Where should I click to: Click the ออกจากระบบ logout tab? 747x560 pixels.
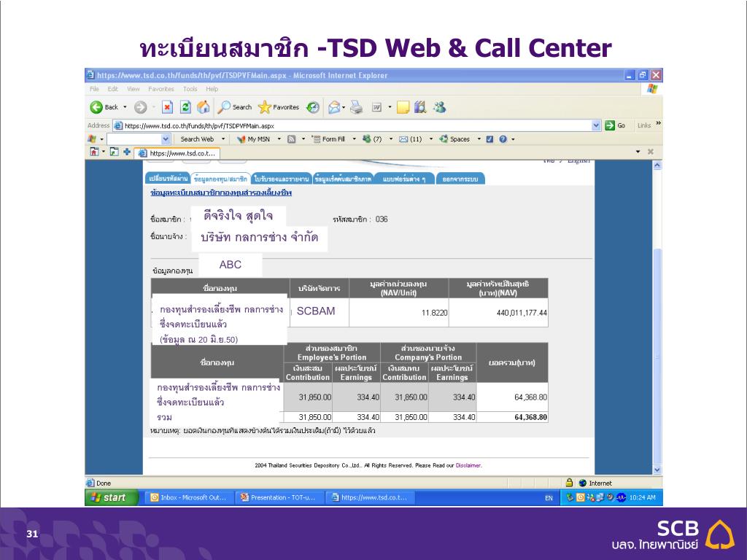click(460, 179)
